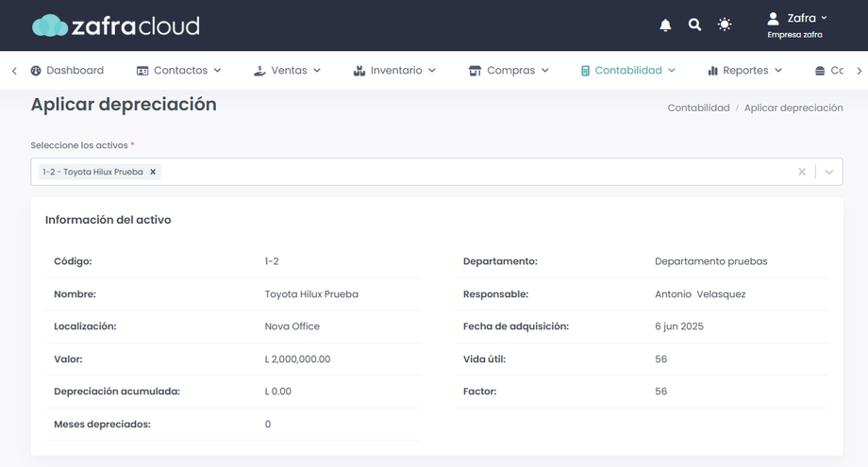This screenshot has width=868, height=467.
Task: Expand the Reportes menu
Action: click(745, 71)
